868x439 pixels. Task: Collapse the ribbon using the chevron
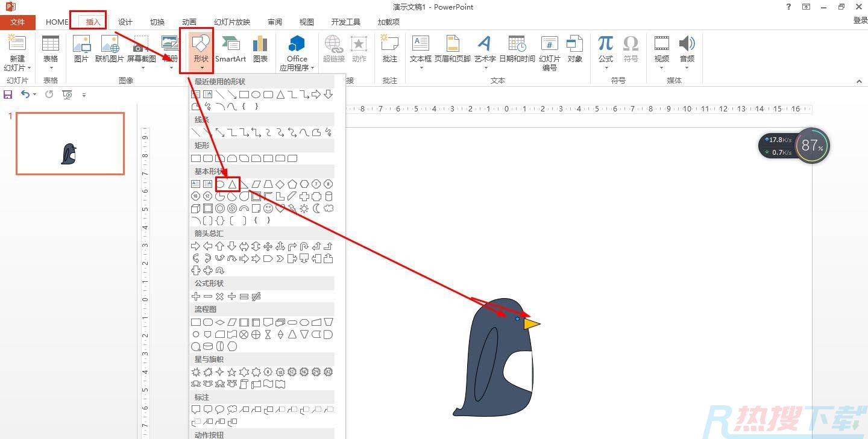tap(859, 81)
